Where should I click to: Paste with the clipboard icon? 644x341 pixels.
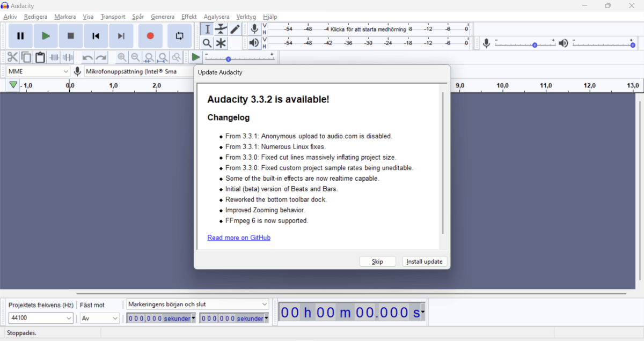coord(40,57)
